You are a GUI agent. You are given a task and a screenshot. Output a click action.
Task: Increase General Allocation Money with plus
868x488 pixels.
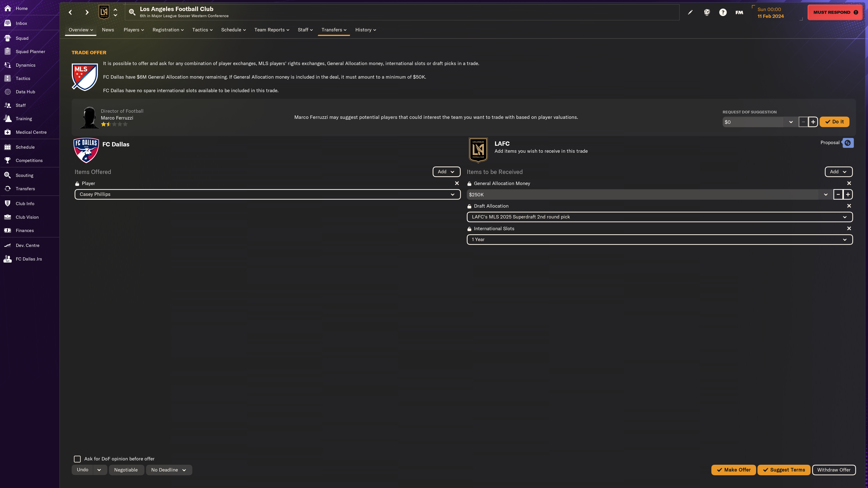pos(848,194)
